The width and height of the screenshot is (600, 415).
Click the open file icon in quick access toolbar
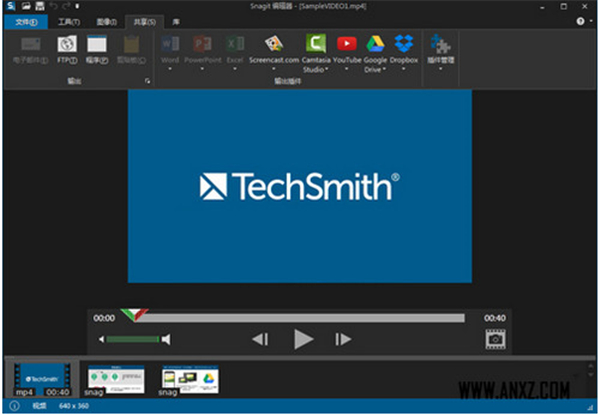pos(26,6)
